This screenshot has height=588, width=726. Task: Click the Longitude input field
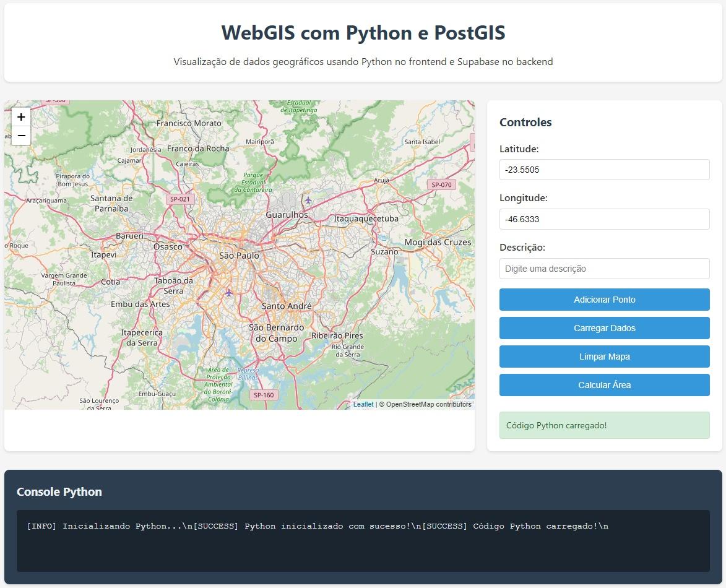[x=604, y=219]
